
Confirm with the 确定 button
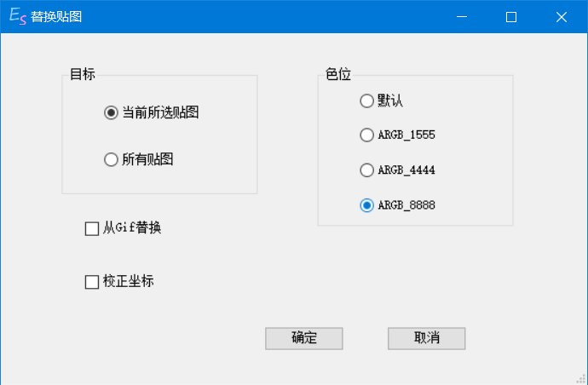click(303, 338)
